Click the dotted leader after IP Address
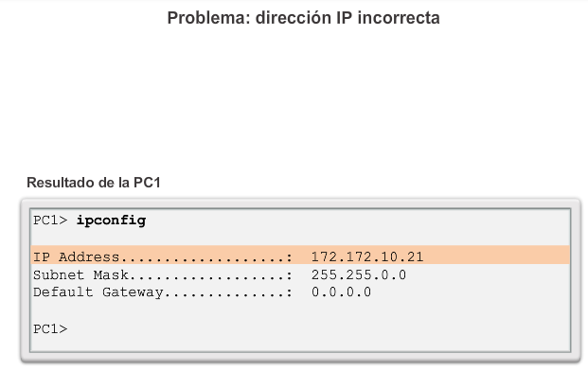588x371 pixels. [x=205, y=258]
